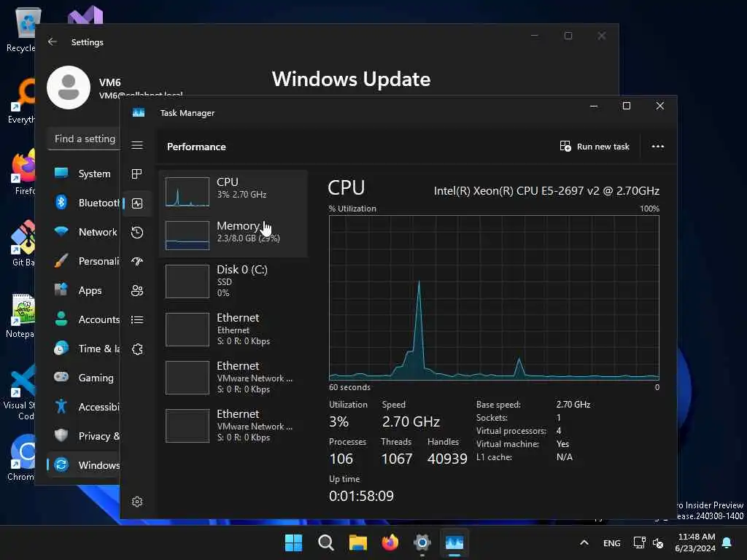747x560 pixels.
Task: Select Memory performance entry
Action: tap(233, 236)
